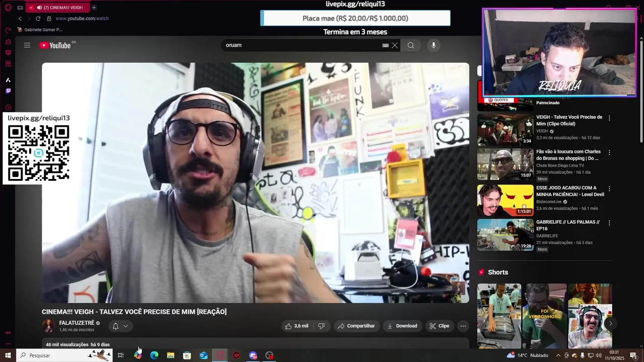Click the Pesquisar taskbar search box
644x362 pixels.
64,355
